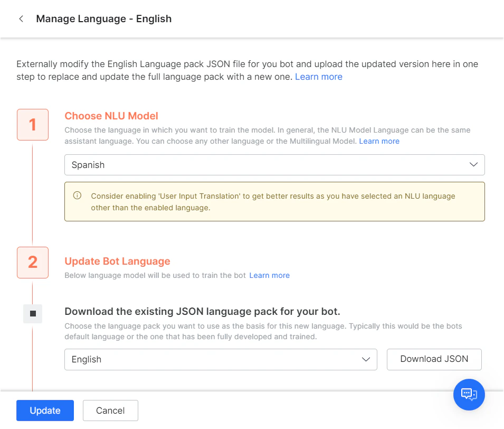Viewport: 504px width, 429px height.
Task: Click the Choose NLU Model heading
Action: [x=111, y=116]
